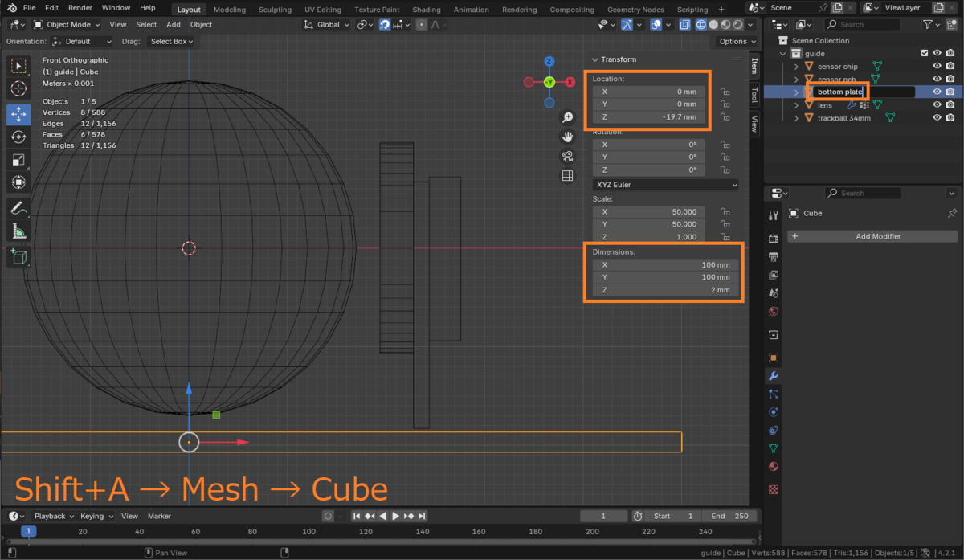Toggle visibility of censor chip object

coord(937,67)
